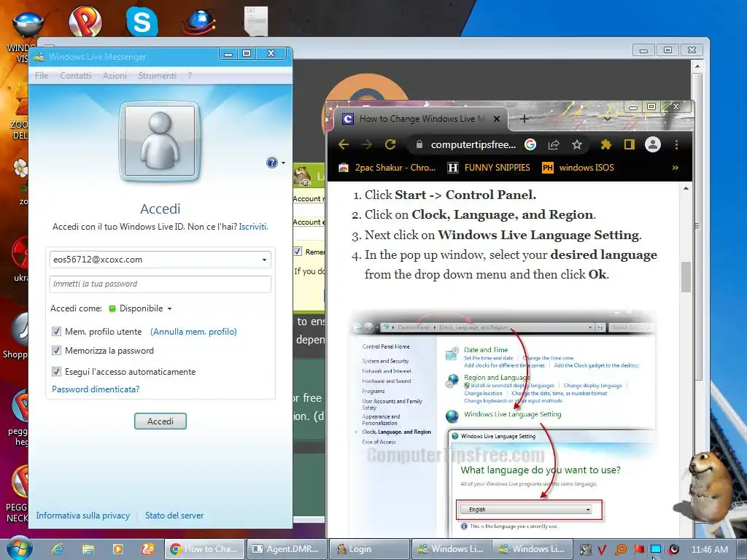
Task: Click the password input field
Action: click(160, 284)
